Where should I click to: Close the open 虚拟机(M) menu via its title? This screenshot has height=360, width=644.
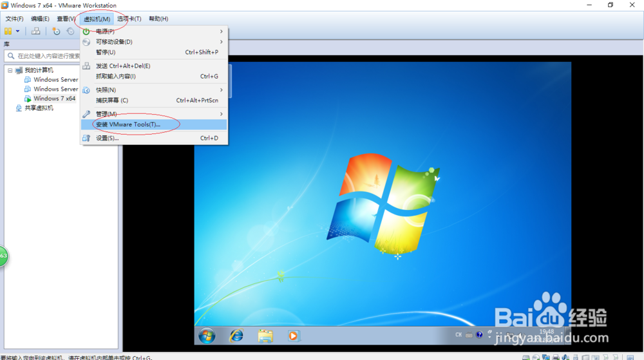tap(97, 19)
